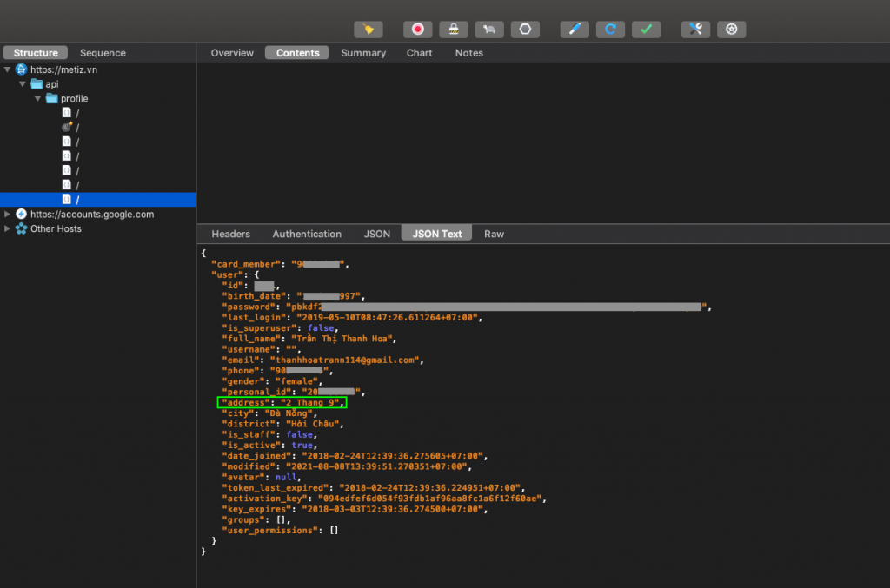The height and width of the screenshot is (588, 890).
Task: Switch to the Sequence view
Action: click(x=103, y=53)
